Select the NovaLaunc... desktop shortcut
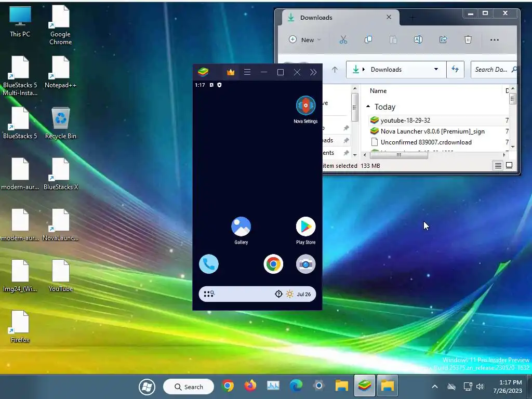Screen dimensions: 532x399 tap(60, 224)
